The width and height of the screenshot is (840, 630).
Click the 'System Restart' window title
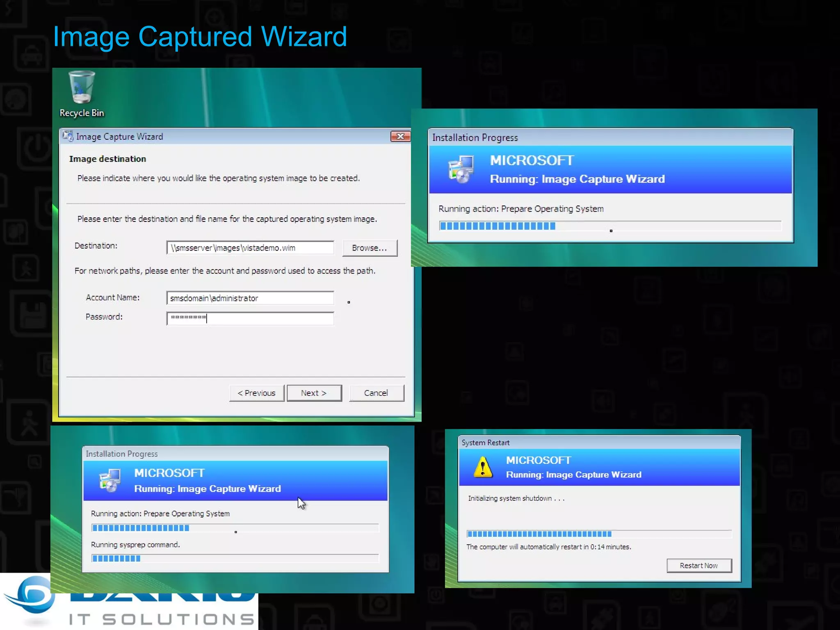point(486,443)
